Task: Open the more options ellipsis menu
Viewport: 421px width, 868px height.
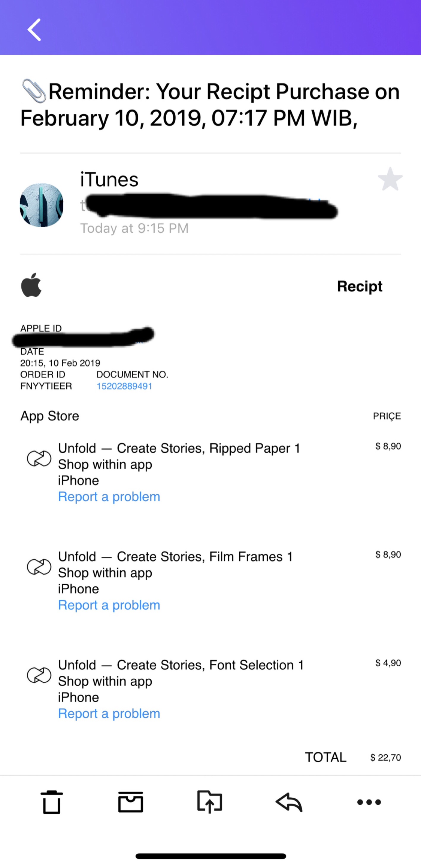Action: (369, 802)
